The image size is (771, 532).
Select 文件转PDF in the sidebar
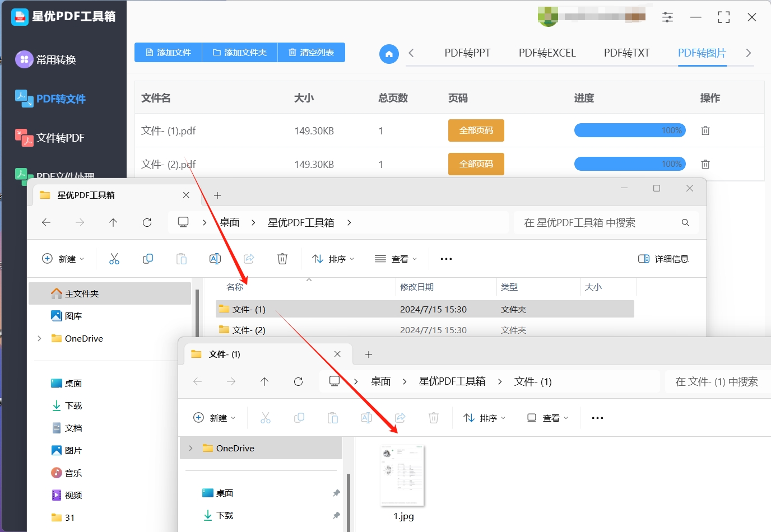[x=50, y=138]
